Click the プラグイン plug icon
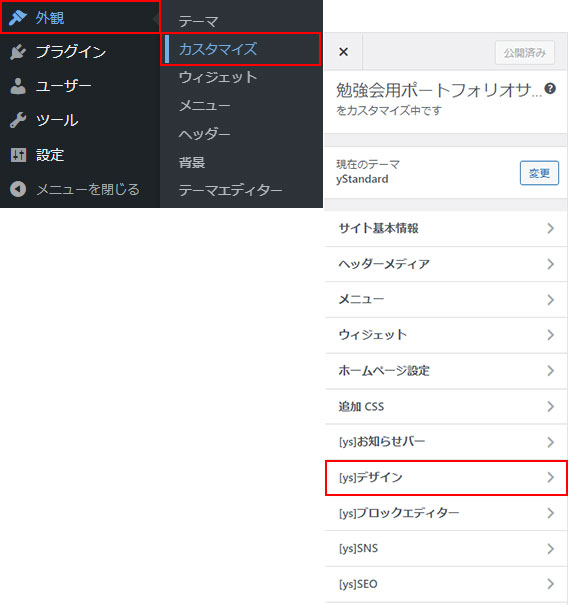This screenshot has width=570, height=605. coord(18,52)
